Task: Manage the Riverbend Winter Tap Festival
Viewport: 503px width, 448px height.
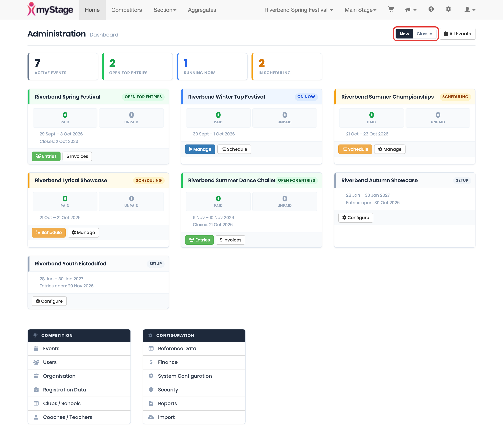Action: coord(200,149)
